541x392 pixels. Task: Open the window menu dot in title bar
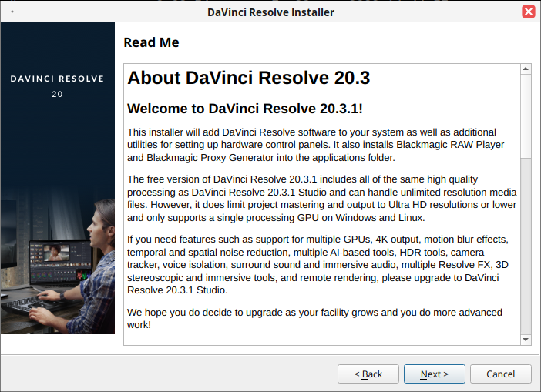coord(13,12)
